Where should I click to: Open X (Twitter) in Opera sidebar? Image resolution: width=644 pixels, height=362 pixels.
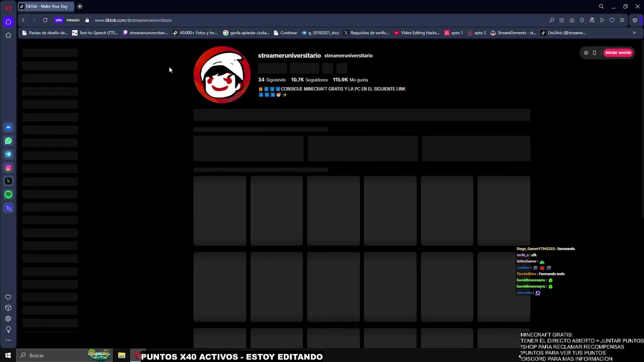click(8, 181)
